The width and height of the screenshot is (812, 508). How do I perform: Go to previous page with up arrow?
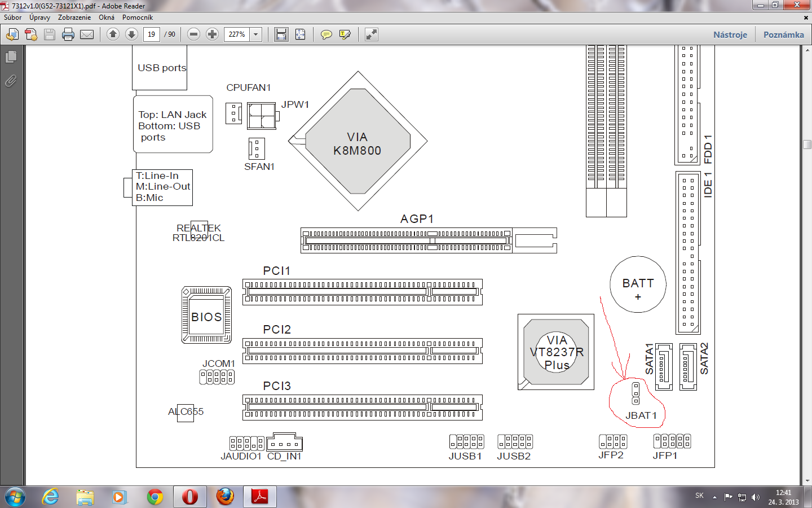point(113,34)
